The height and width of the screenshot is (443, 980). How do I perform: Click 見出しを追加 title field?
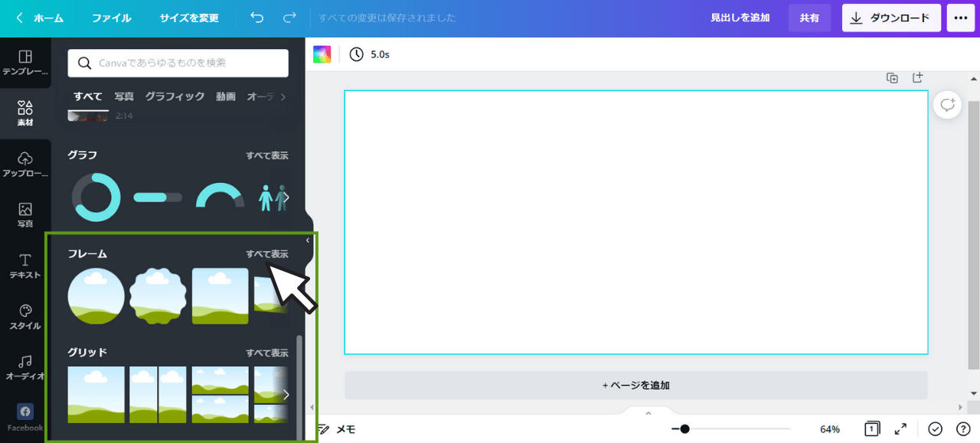(740, 18)
